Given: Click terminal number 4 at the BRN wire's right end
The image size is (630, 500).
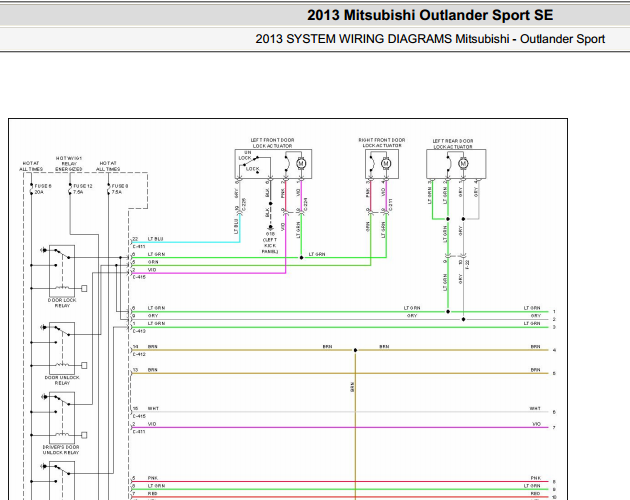Looking at the screenshot, I should click(x=554, y=350).
